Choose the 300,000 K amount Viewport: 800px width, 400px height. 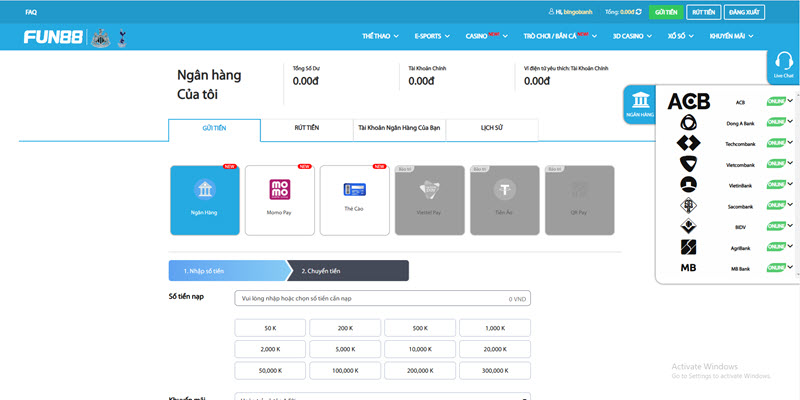point(495,371)
